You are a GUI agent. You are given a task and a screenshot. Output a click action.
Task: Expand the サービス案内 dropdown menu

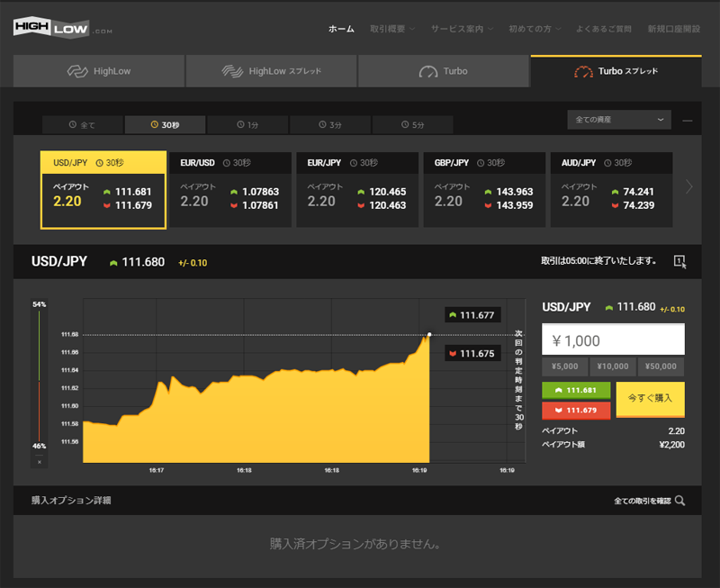(462, 29)
